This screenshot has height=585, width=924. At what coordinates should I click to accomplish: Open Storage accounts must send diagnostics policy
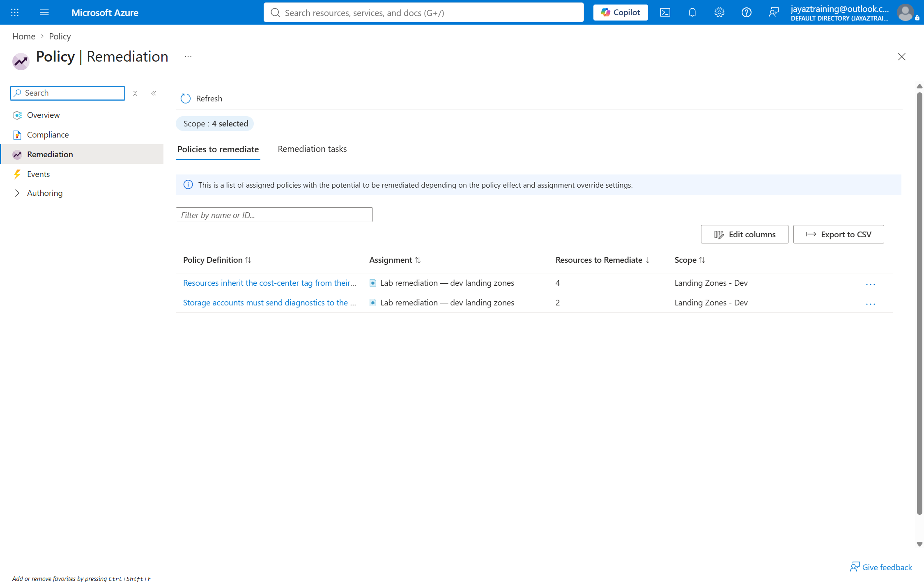(269, 303)
